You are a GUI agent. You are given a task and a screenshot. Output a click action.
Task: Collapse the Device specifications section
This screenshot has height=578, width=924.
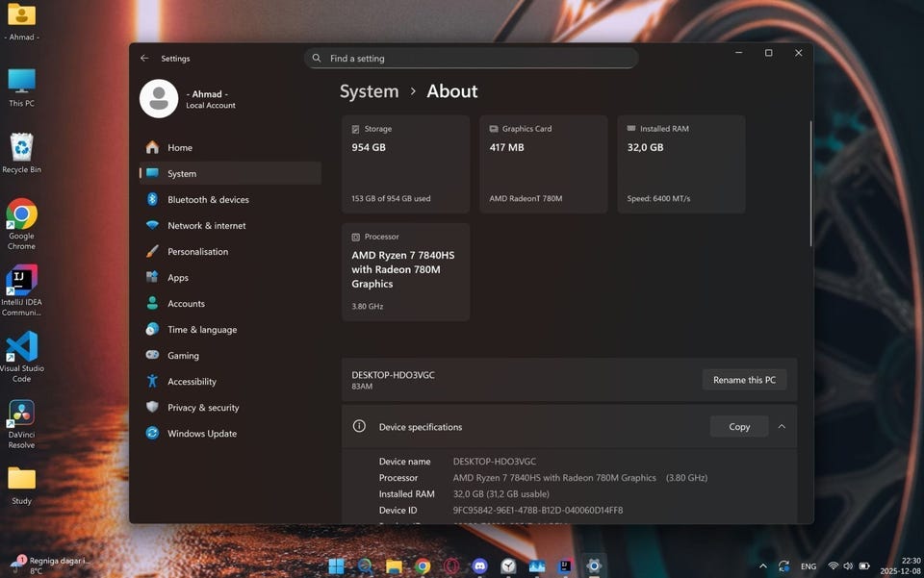(782, 427)
